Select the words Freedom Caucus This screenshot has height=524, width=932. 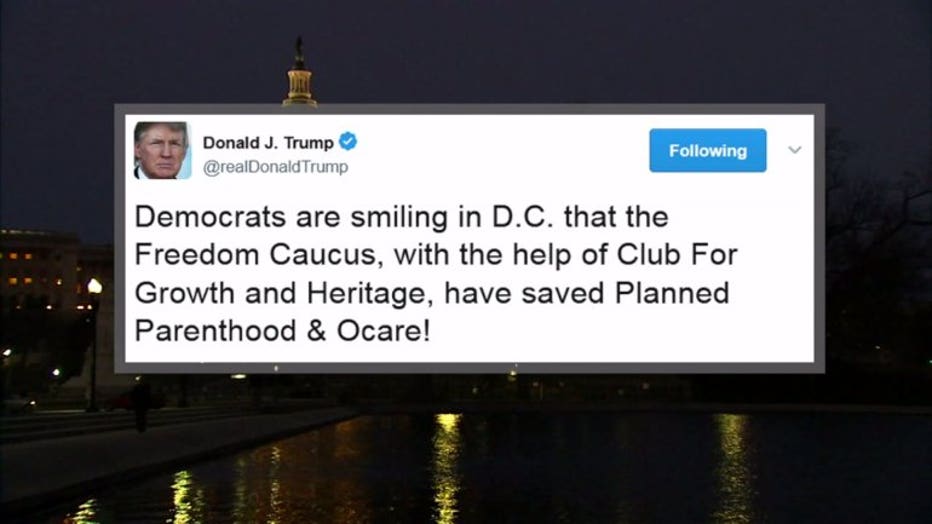click(x=256, y=254)
